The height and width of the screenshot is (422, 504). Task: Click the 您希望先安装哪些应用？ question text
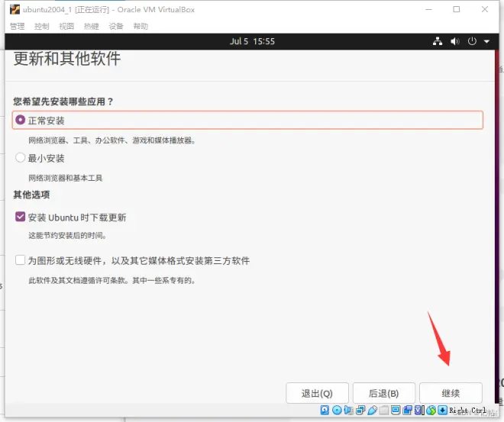(63, 101)
